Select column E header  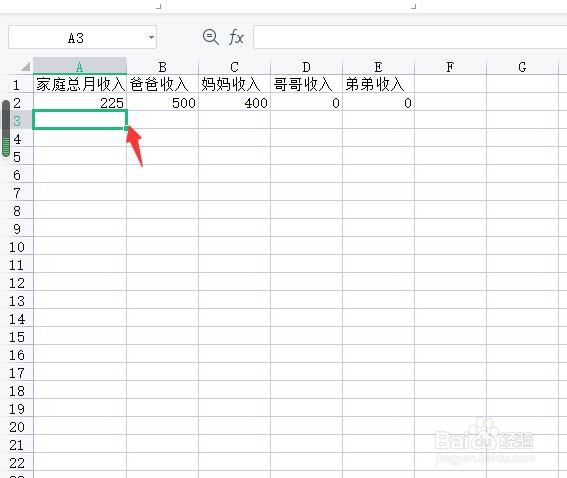(378, 66)
